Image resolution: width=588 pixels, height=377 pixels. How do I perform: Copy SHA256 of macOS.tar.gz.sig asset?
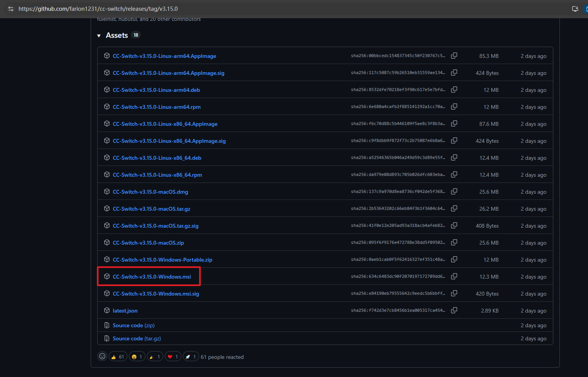pyautogui.click(x=454, y=225)
